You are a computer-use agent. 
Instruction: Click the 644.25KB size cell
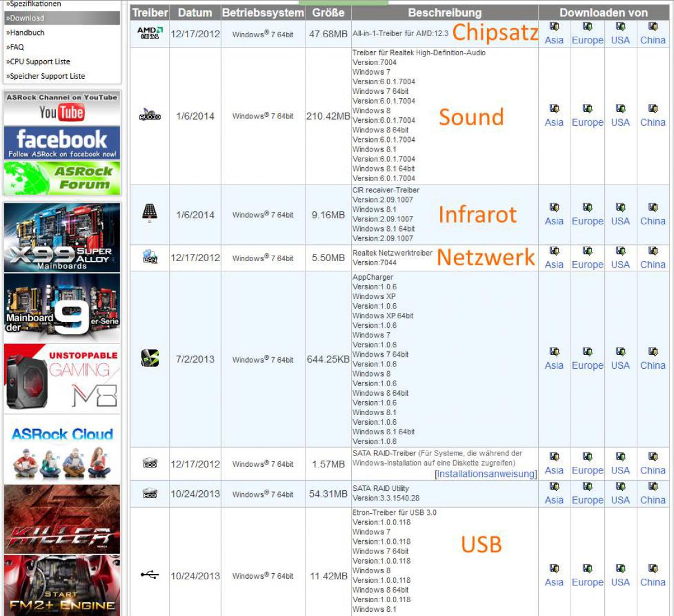[x=328, y=359]
